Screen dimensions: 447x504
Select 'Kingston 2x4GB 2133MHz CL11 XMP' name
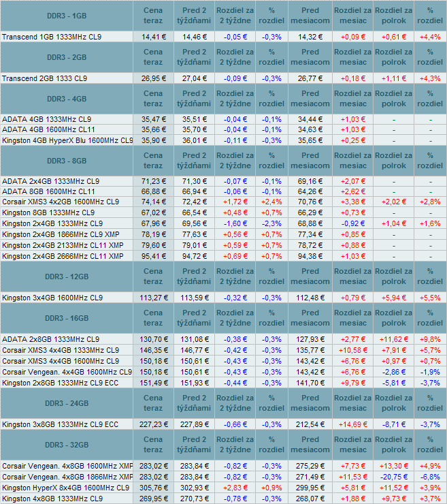[x=63, y=246]
